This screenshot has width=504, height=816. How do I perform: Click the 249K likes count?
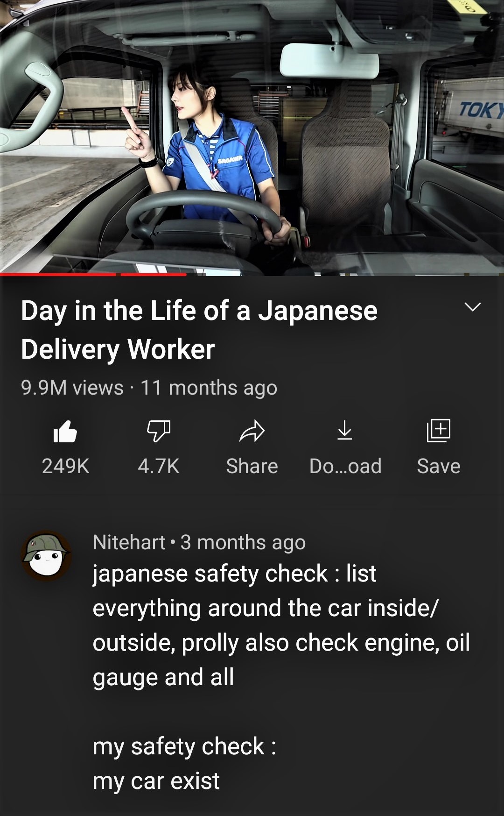(x=65, y=466)
